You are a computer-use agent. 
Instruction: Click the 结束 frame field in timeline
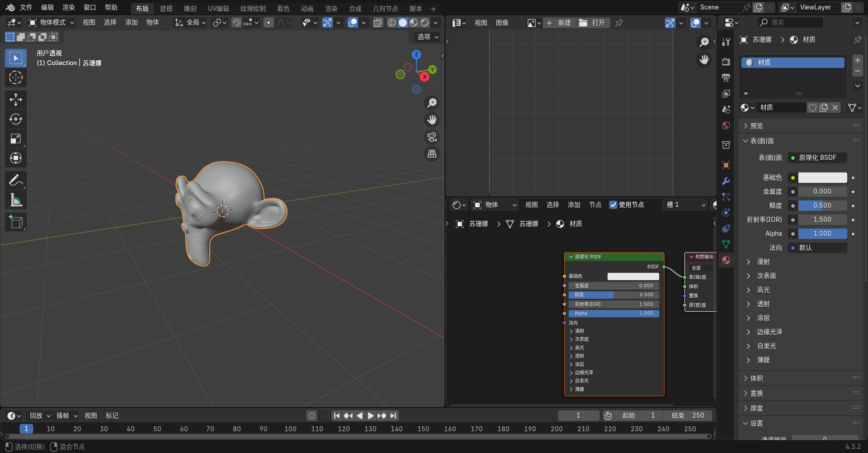pos(688,415)
